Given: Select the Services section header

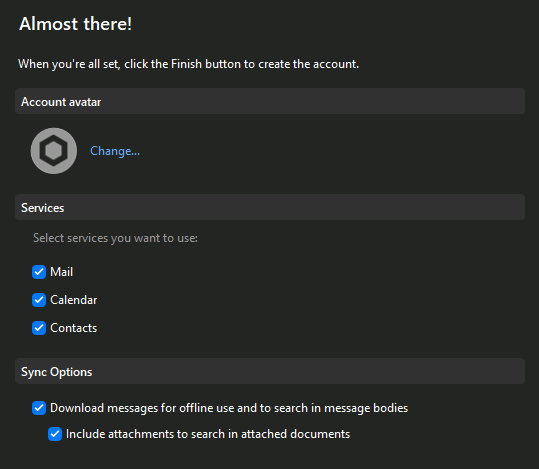Looking at the screenshot, I should point(270,207).
